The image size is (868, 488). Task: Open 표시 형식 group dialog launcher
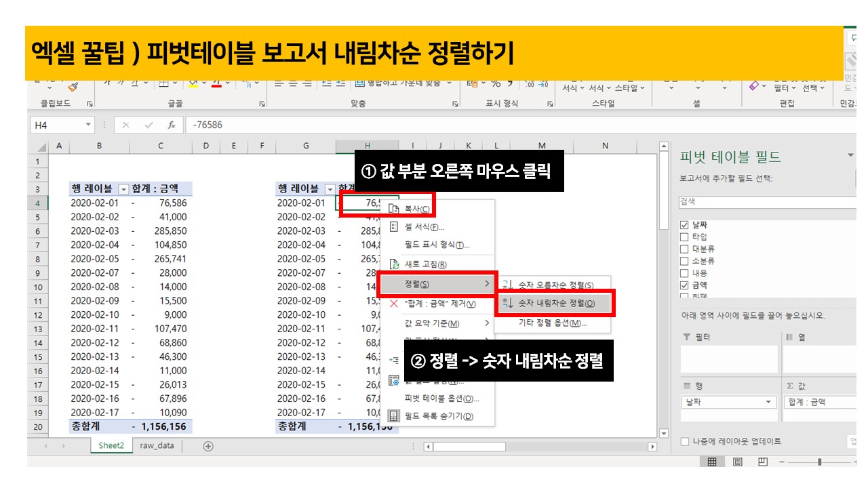[x=551, y=104]
